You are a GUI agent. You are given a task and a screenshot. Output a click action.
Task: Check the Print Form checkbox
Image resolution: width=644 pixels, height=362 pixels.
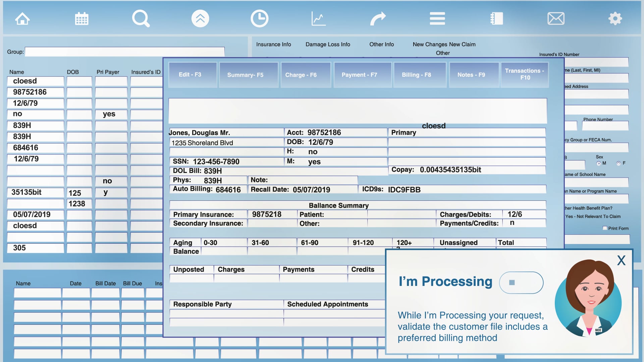pos(605,228)
